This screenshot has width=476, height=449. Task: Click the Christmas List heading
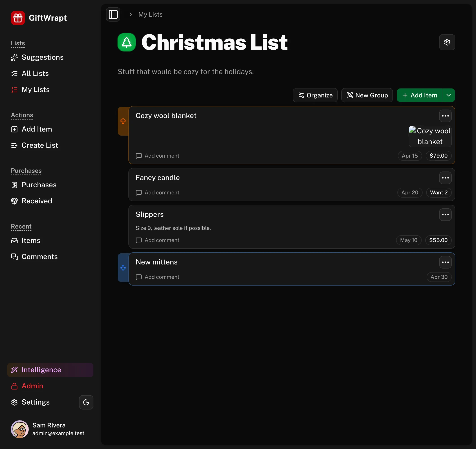pos(214,42)
